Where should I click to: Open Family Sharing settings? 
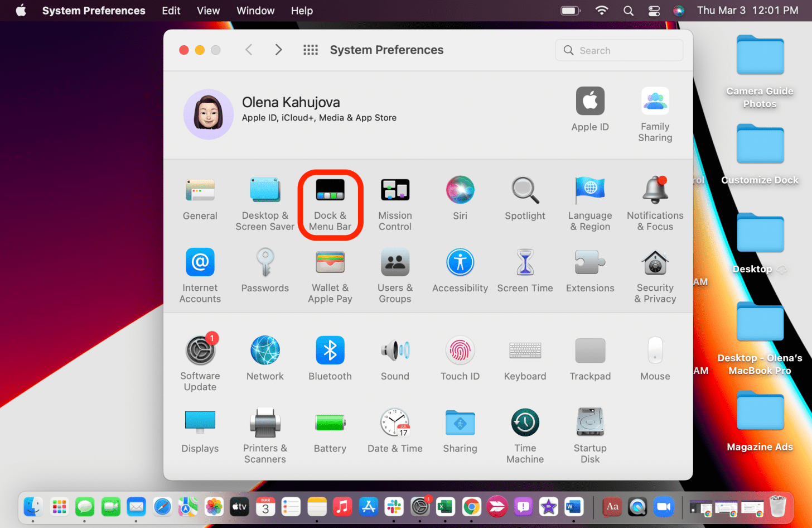click(655, 102)
